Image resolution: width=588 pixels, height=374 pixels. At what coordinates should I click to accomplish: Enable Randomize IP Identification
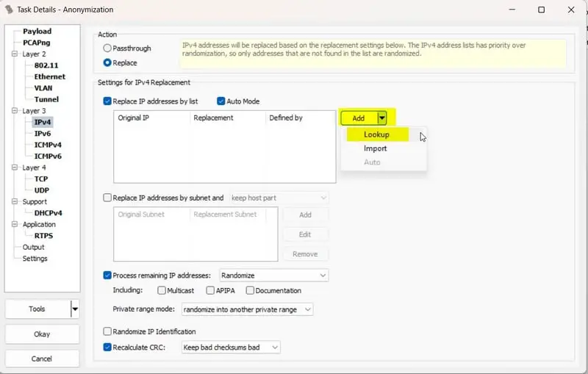[107, 331]
